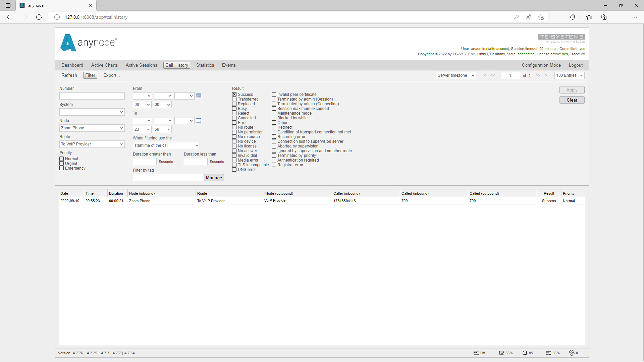Click the memory 56% status icon
The image size is (644, 362).
click(548, 353)
